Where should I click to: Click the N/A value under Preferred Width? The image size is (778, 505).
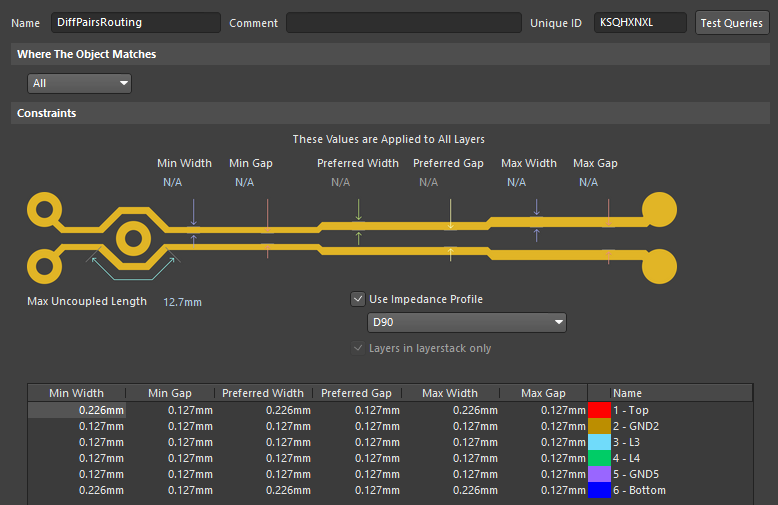pos(340,182)
